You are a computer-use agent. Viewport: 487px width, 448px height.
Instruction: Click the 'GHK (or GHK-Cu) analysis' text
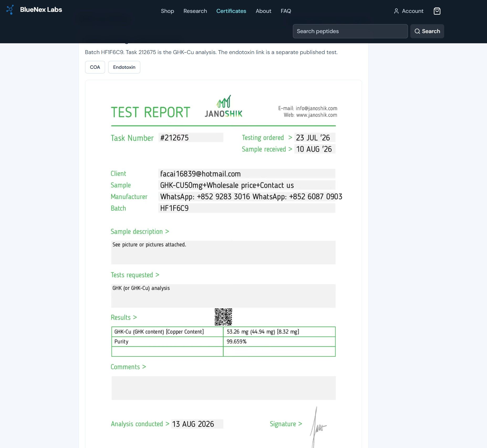pyautogui.click(x=141, y=288)
